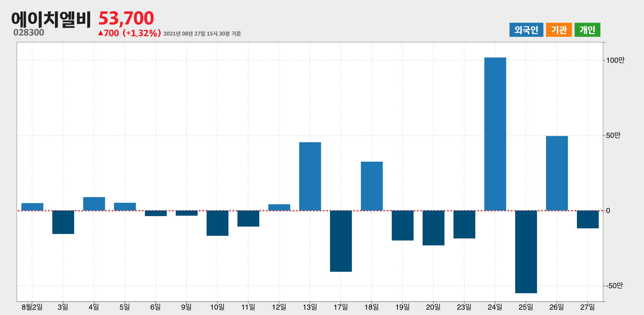
Task: Click the 26일 x-axis label
Action: pos(557,307)
